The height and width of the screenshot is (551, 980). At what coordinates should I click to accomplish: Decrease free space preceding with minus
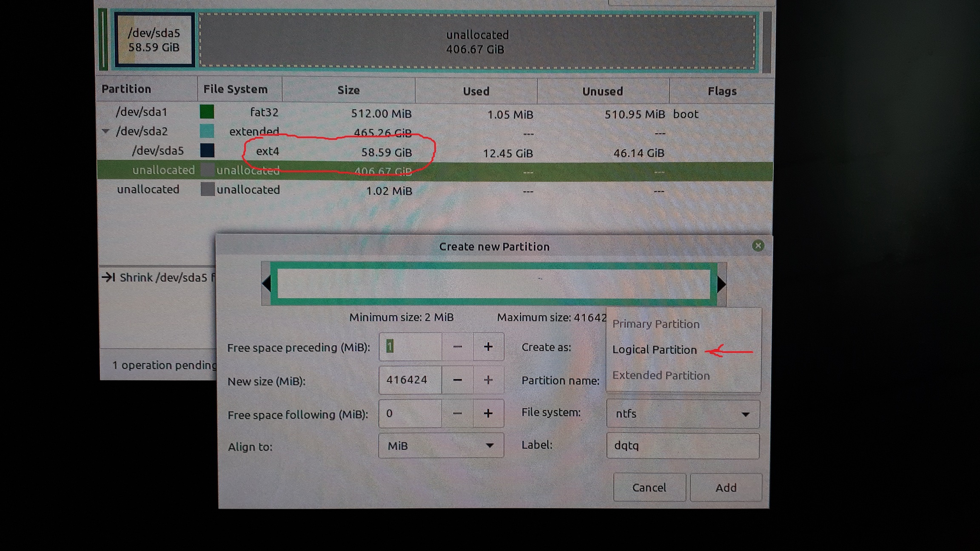coord(457,347)
